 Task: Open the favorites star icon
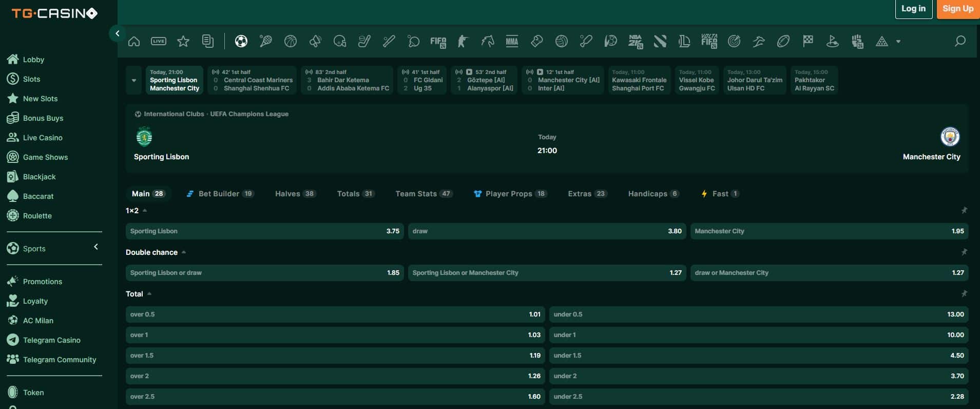pyautogui.click(x=183, y=42)
